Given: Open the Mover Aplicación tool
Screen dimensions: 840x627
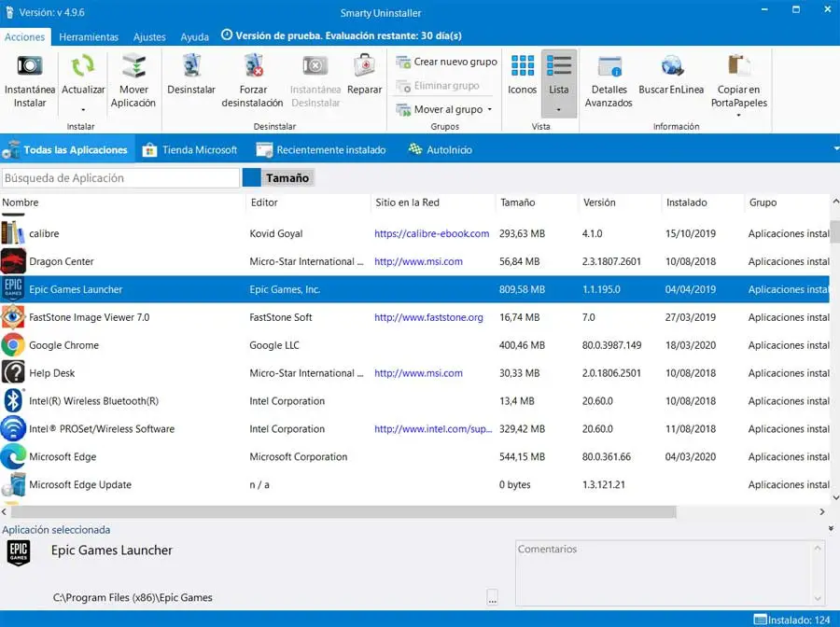Looking at the screenshot, I should [x=133, y=81].
